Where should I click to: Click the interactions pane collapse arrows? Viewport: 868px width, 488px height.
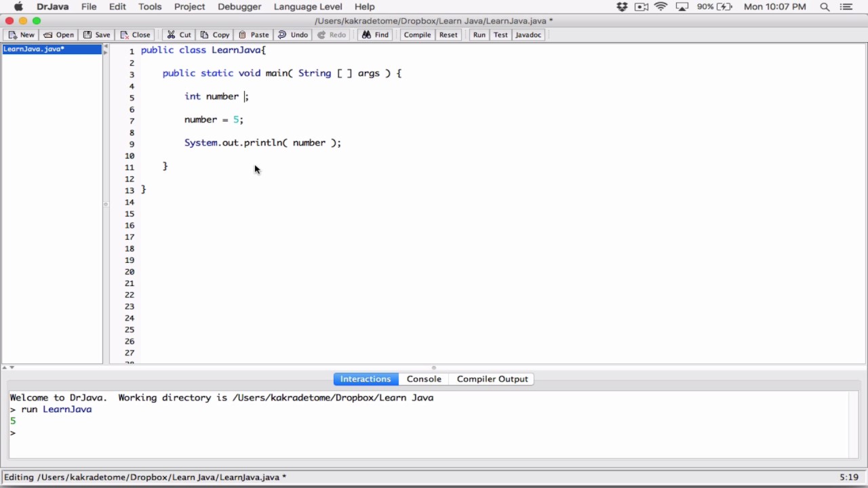click(8, 367)
